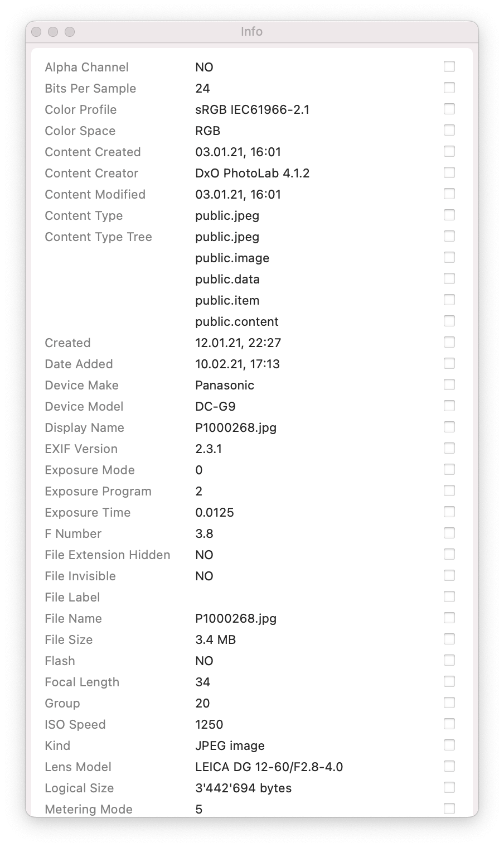The image size is (504, 847).
Task: Tick the checkbox next to Content Type
Action: (449, 215)
